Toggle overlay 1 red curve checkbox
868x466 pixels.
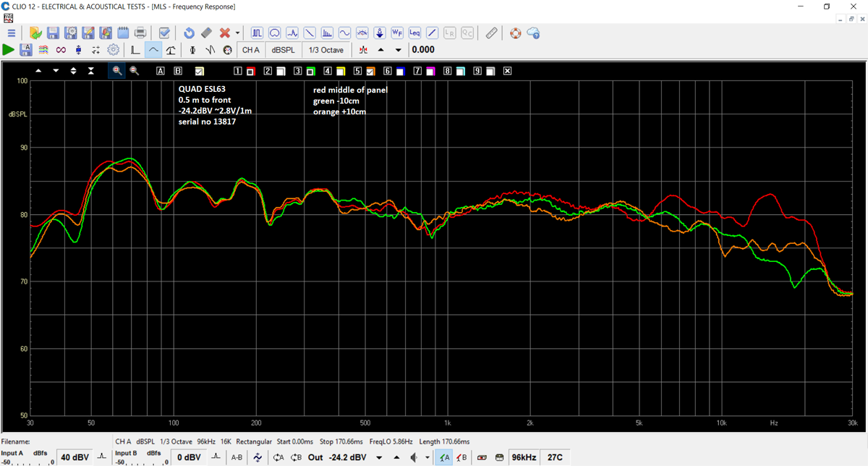[250, 71]
